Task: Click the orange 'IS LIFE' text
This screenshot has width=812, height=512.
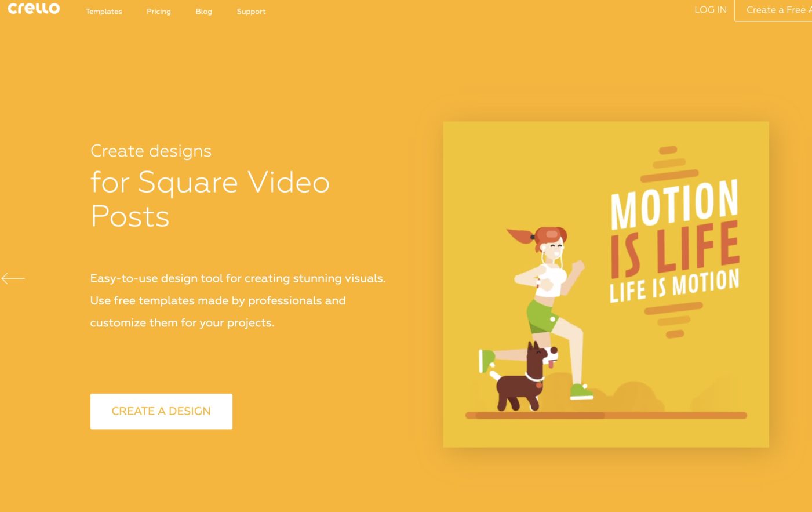Action: pos(675,249)
